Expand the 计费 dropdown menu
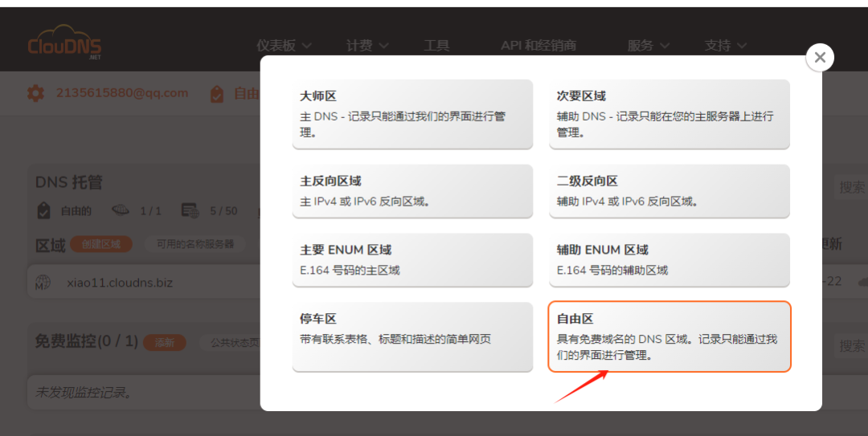868x436 pixels. pos(367,46)
